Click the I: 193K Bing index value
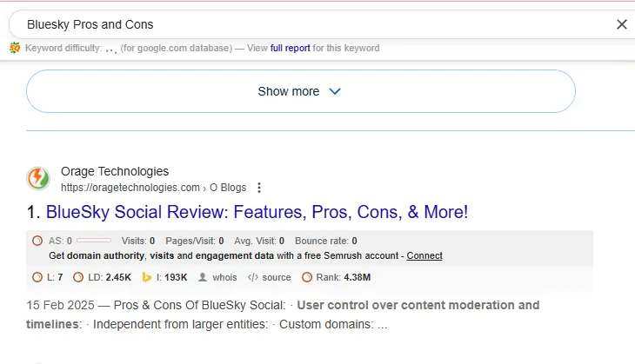Screen dimensions: 635x364 [171, 277]
